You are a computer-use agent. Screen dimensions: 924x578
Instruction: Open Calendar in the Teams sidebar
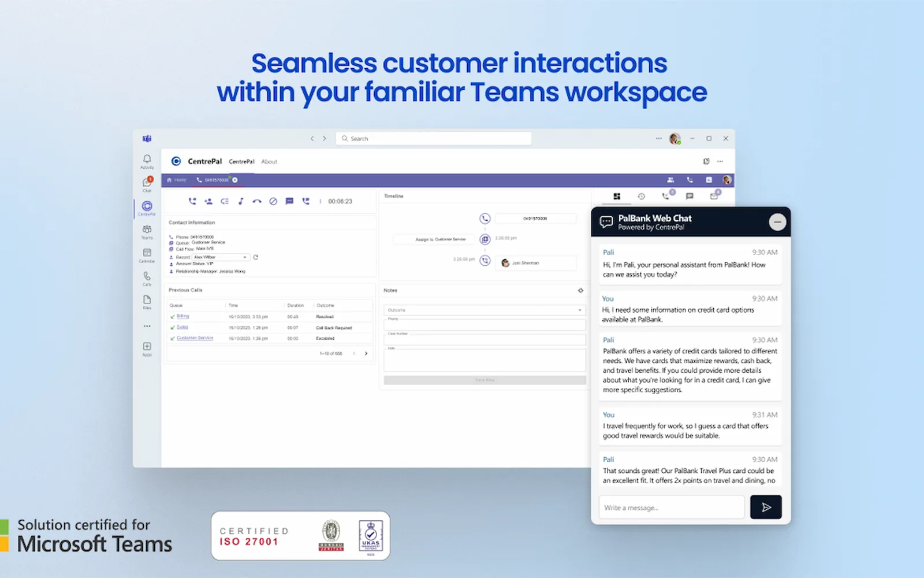tap(147, 255)
